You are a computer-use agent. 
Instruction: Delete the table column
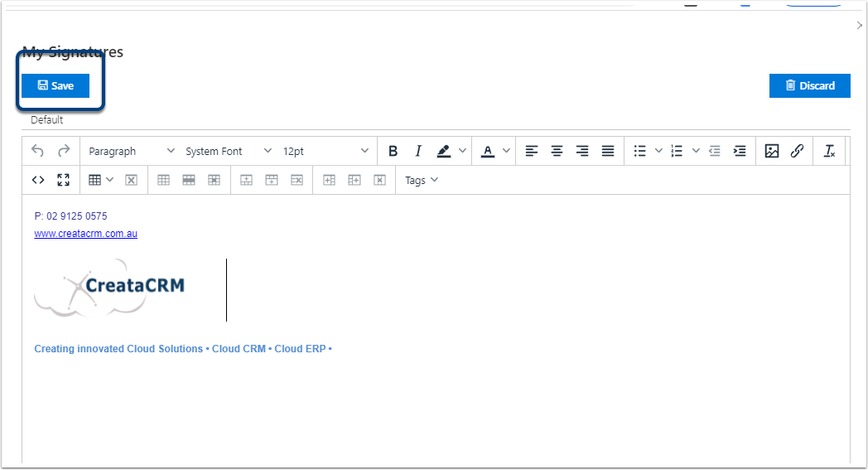[379, 180]
